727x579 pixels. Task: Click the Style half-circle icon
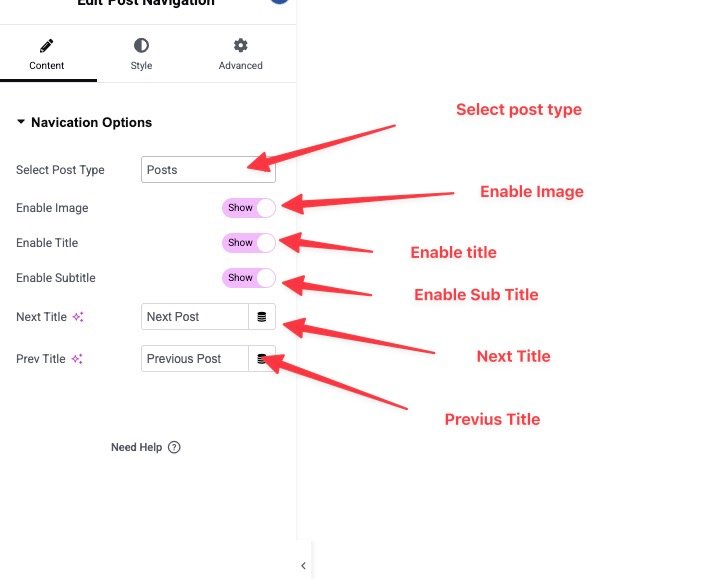click(141, 46)
